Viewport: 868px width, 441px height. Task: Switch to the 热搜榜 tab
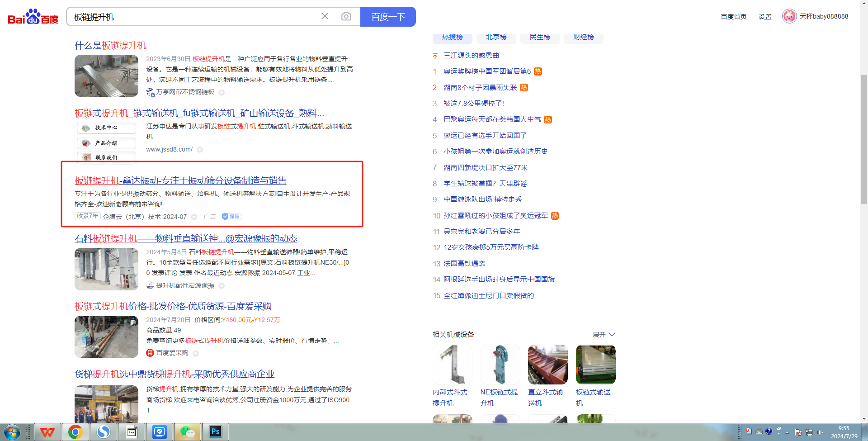(x=453, y=37)
